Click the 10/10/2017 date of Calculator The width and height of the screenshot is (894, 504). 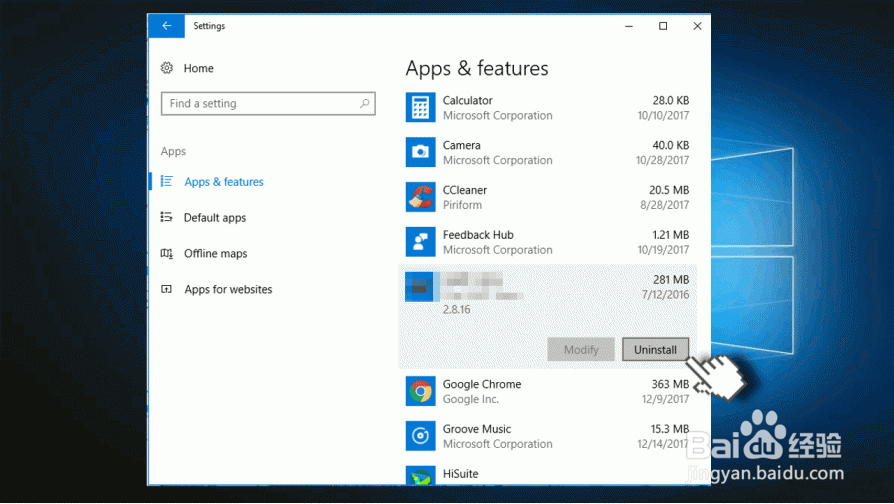(663, 116)
